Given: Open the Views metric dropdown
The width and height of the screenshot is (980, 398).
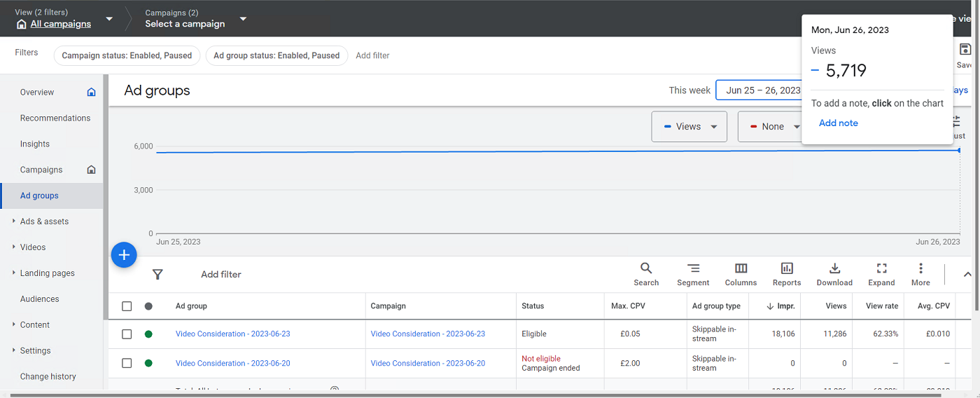Looking at the screenshot, I should coord(689,127).
